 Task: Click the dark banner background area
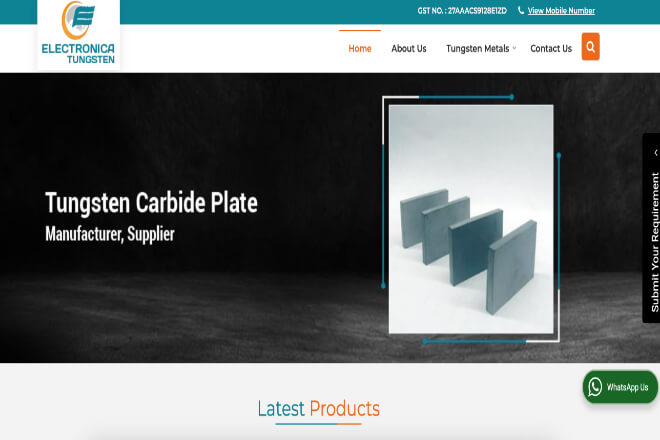pyautogui.click(x=189, y=126)
